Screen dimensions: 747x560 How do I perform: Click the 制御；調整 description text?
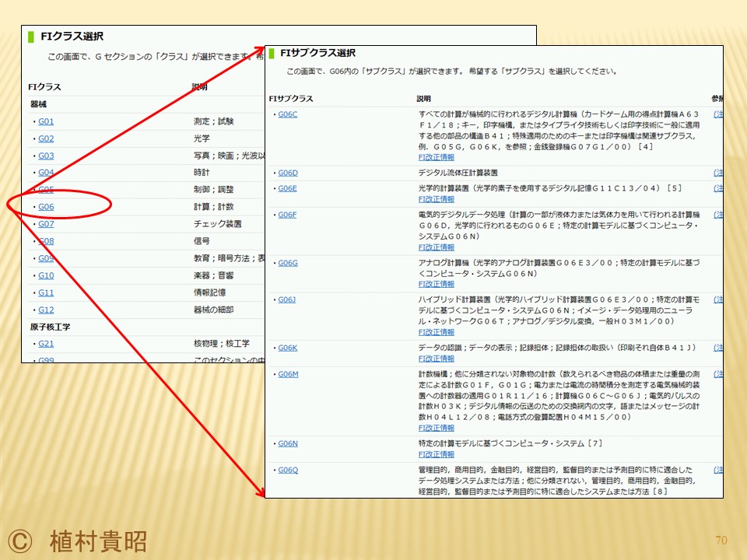213,190
